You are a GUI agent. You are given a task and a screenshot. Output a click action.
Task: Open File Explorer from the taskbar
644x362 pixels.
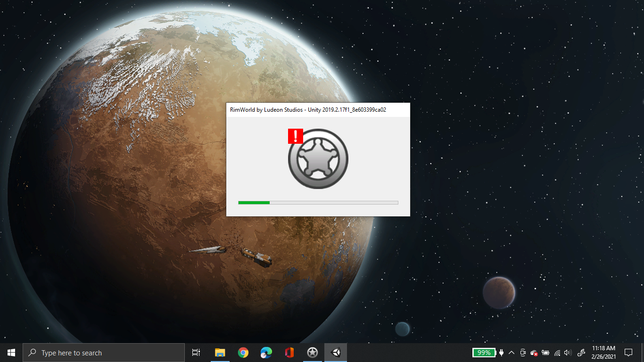click(220, 352)
